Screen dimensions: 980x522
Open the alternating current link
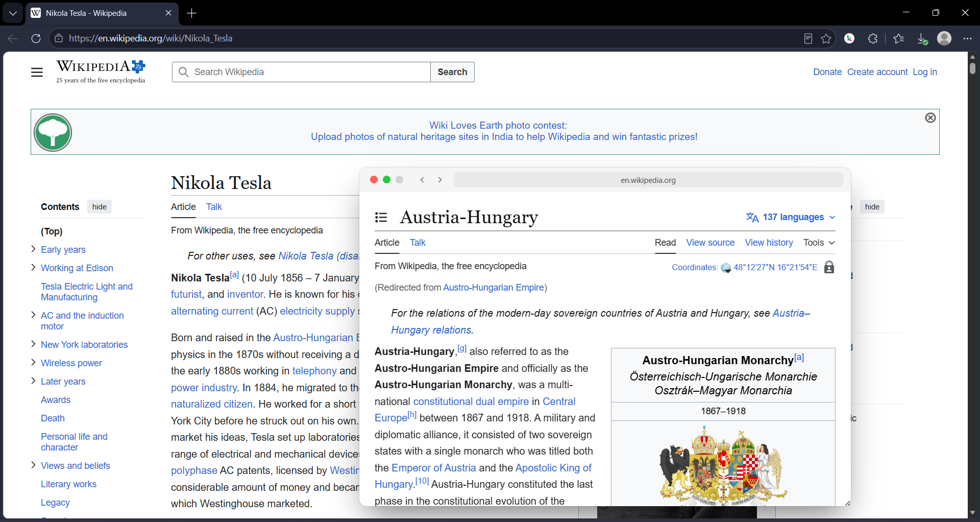click(x=212, y=311)
